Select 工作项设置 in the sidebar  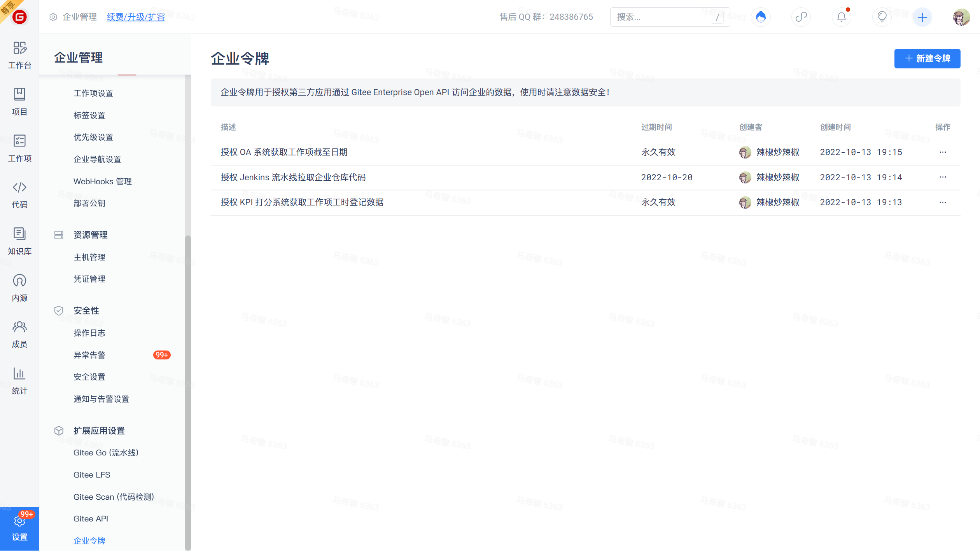(x=93, y=93)
